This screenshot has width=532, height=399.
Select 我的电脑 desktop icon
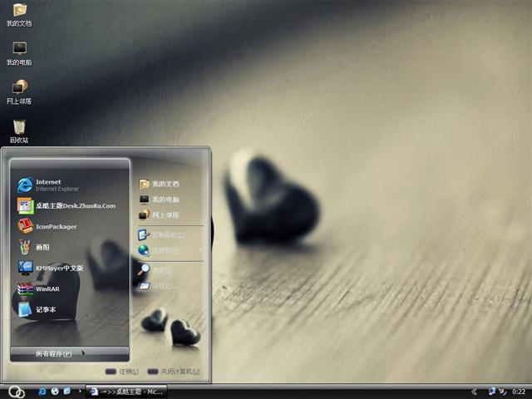[x=19, y=52]
